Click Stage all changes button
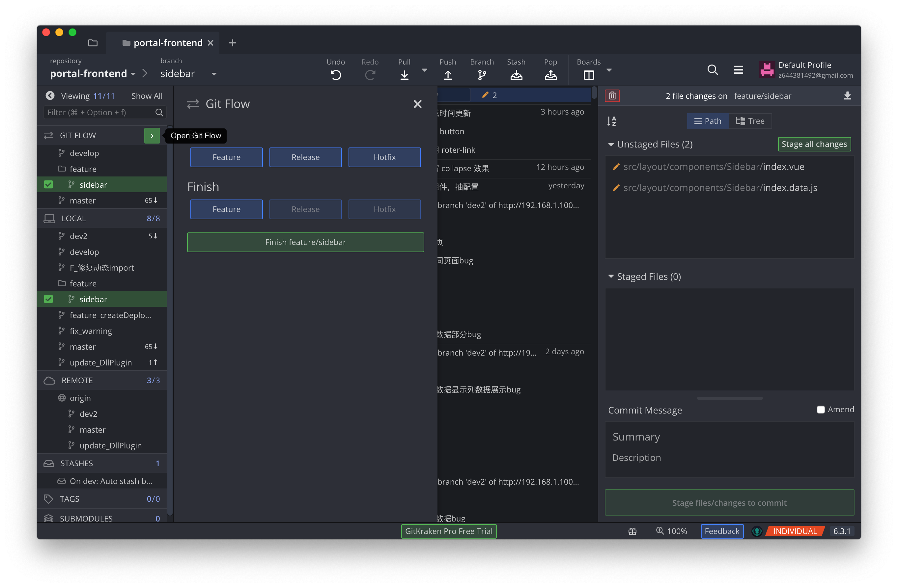898x588 pixels. tap(814, 144)
